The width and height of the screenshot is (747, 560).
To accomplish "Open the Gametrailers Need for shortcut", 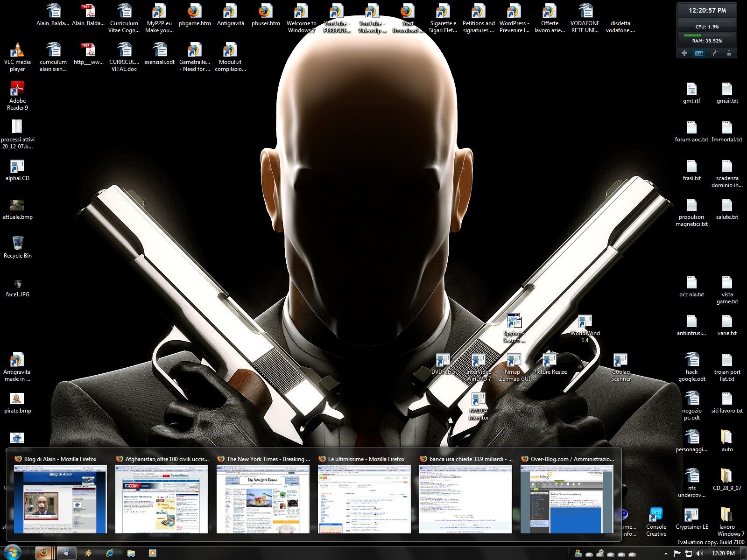I will point(195,57).
